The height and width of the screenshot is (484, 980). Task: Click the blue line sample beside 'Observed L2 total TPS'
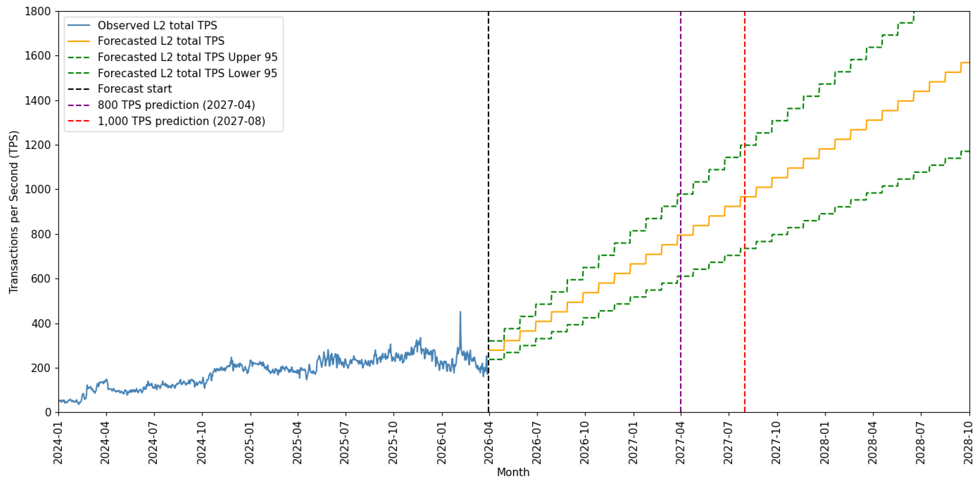[x=79, y=26]
